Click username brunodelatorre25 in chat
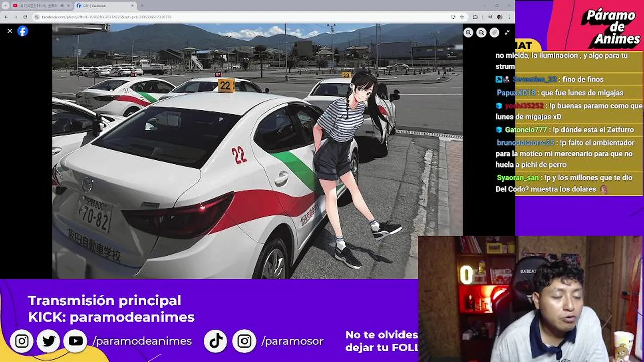The height and width of the screenshot is (362, 644). pos(525,143)
